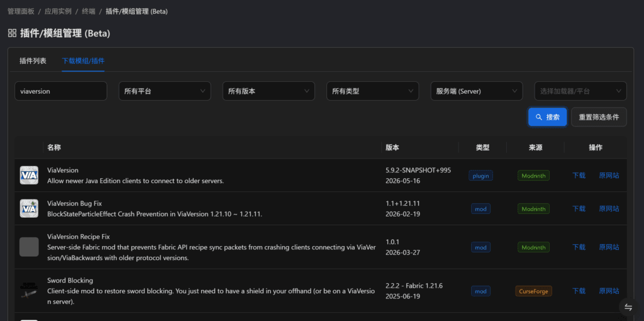Click the 搜索 search button
Viewport: 644px width, 321px height.
click(548, 117)
